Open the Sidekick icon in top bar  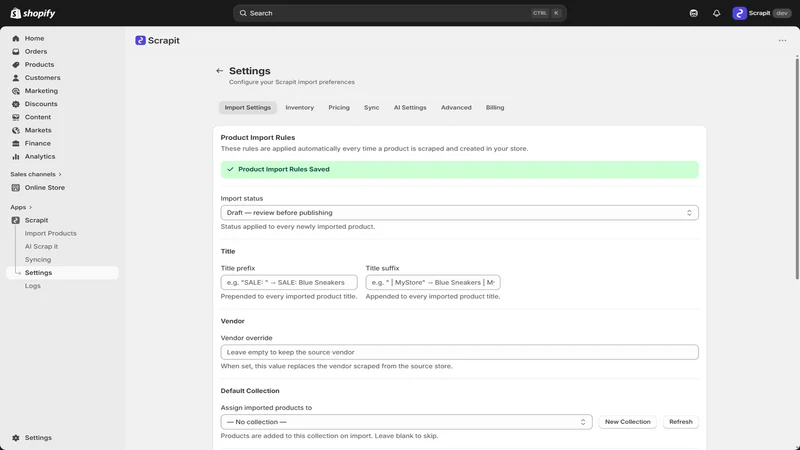tap(693, 13)
